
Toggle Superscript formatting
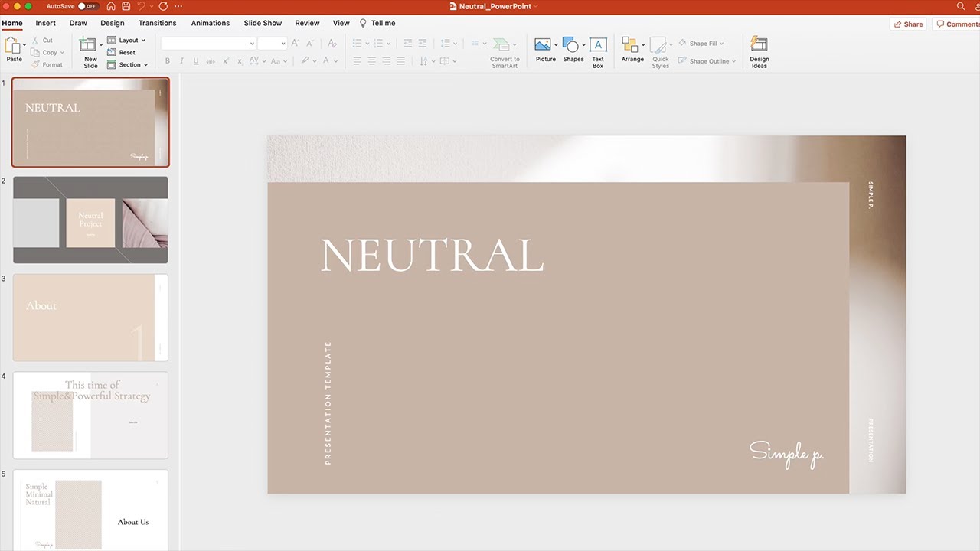coord(226,61)
